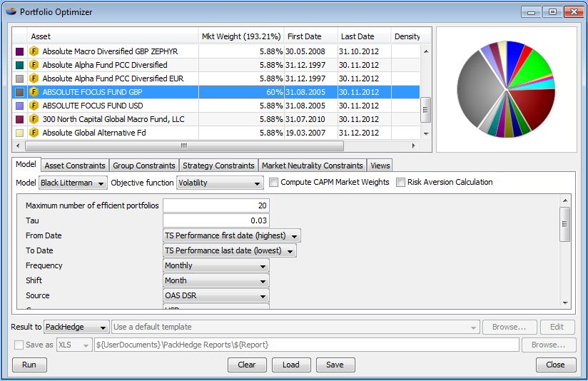Click Browse button beside the template field
588x381 pixels.
pos(510,327)
